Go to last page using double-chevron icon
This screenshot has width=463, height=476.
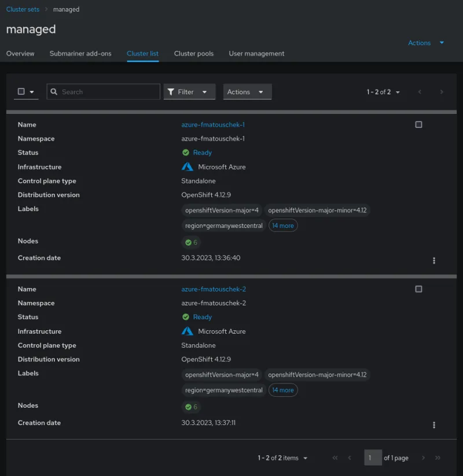point(438,458)
